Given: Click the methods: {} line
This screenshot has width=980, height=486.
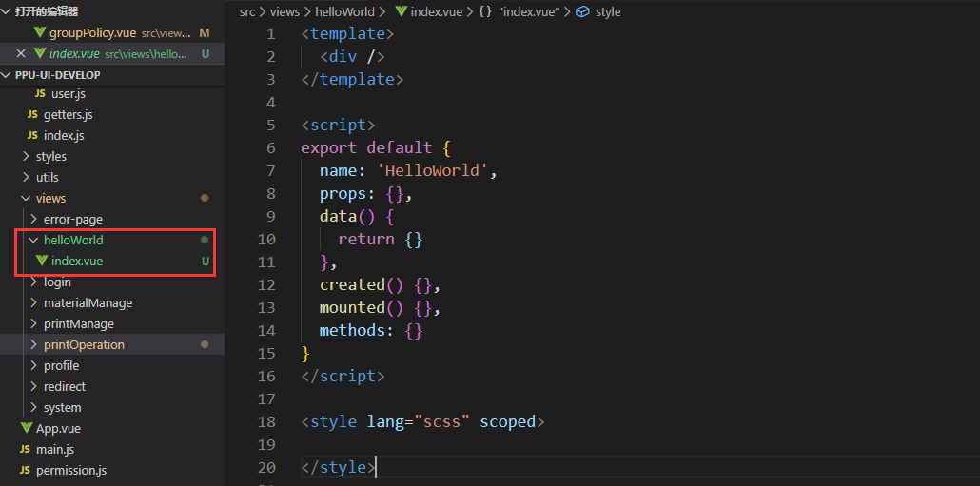Looking at the screenshot, I should click(x=371, y=330).
